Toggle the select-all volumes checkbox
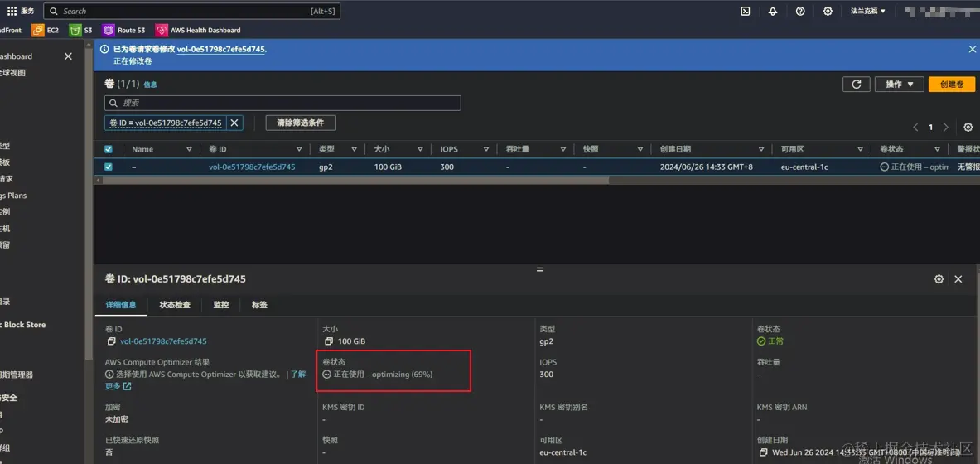 pos(109,149)
